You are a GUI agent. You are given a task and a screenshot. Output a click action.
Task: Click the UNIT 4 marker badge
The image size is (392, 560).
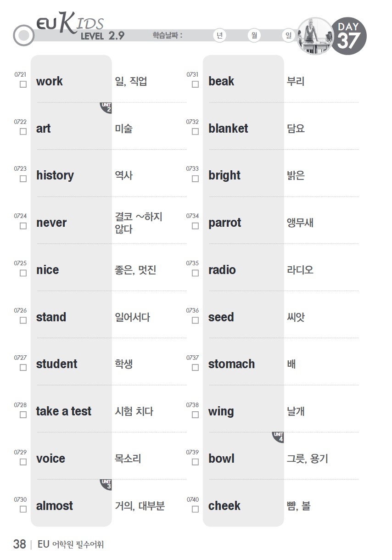tap(279, 437)
